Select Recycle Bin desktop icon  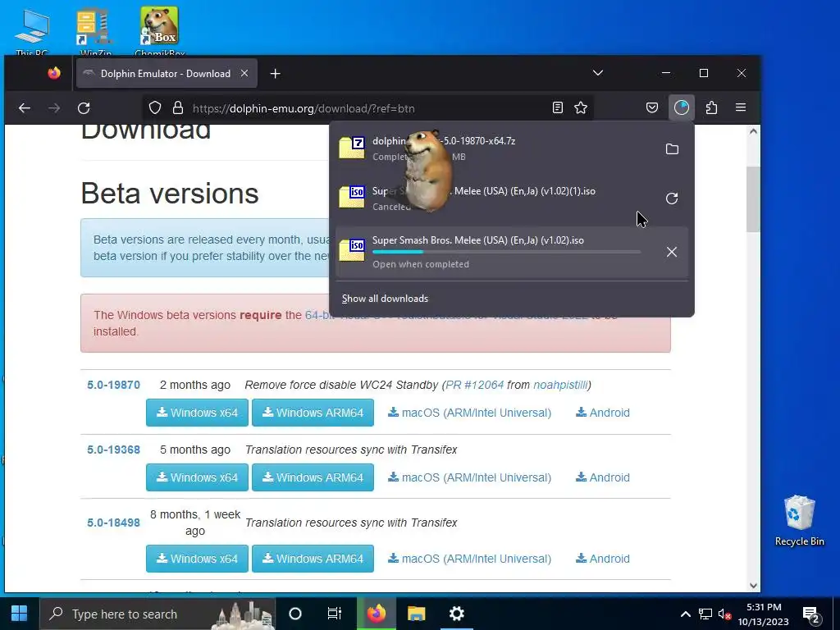pyautogui.click(x=799, y=521)
